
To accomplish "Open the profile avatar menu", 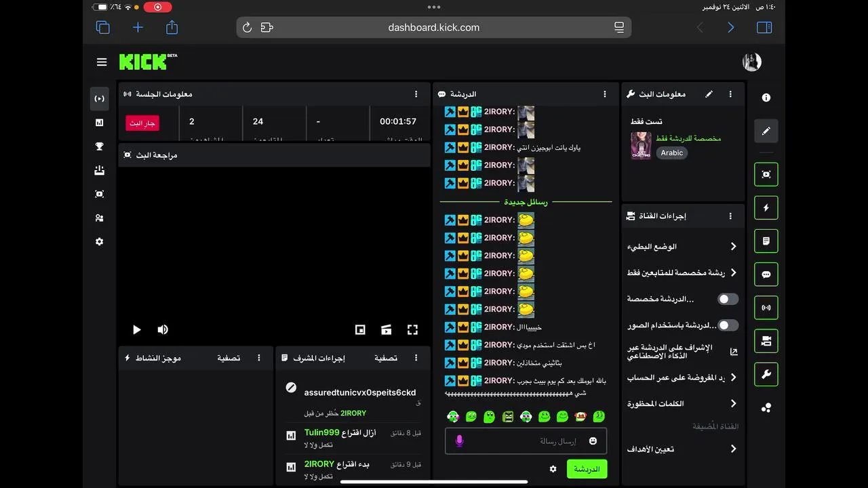I will [751, 62].
